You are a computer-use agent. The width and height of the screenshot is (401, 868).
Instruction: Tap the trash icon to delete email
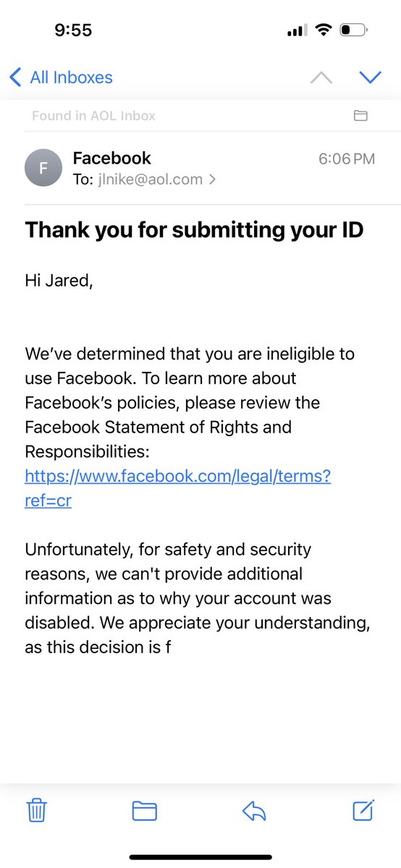[37, 811]
